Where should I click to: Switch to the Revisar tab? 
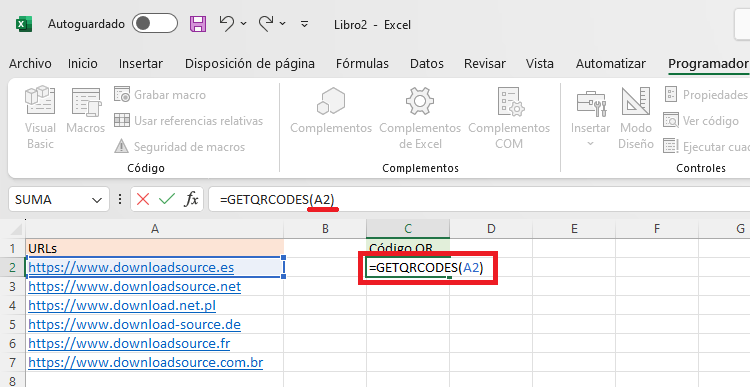(485, 64)
